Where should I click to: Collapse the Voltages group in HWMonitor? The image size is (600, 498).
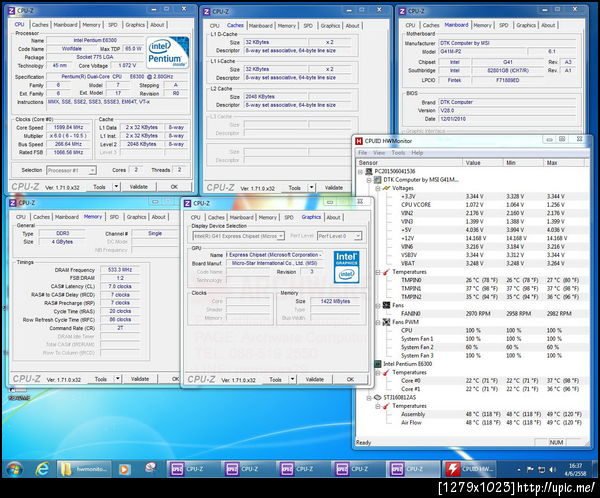tap(378, 188)
